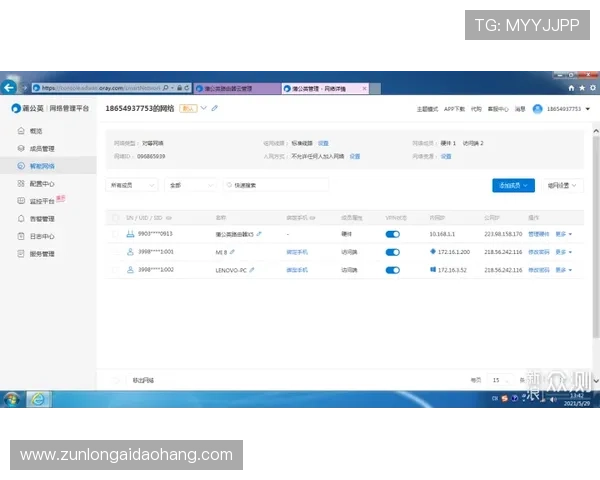Image resolution: width=600 pixels, height=480 pixels.
Task: Open the 组网设置 dropdown
Action: [x=562, y=185]
